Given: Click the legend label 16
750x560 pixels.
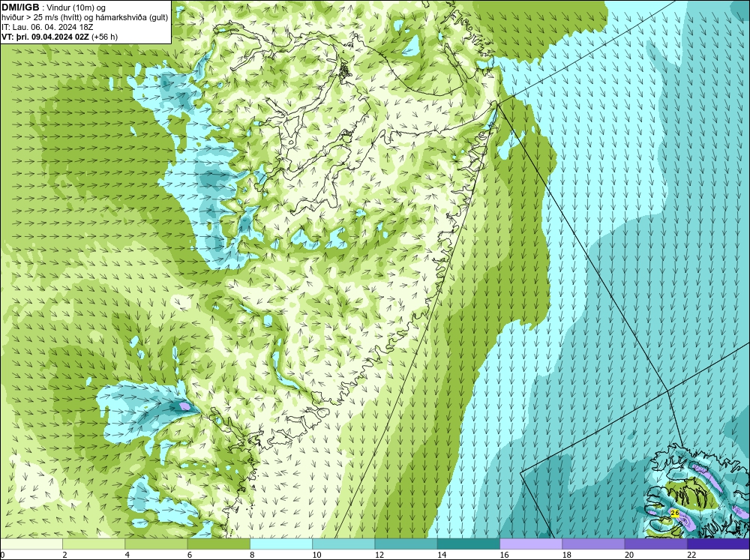Looking at the screenshot, I should 504,555.
